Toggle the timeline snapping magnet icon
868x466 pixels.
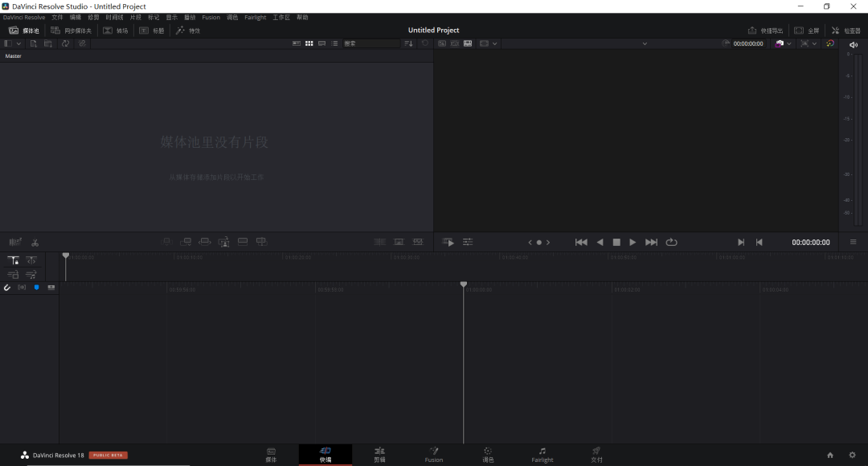7,287
